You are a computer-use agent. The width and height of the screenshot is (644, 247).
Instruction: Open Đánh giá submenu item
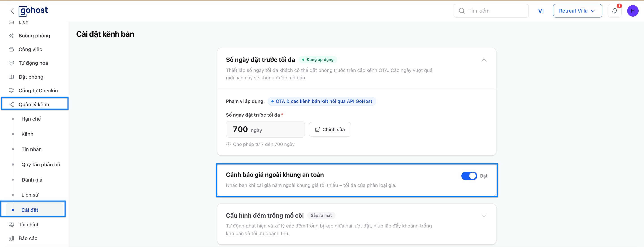click(32, 180)
